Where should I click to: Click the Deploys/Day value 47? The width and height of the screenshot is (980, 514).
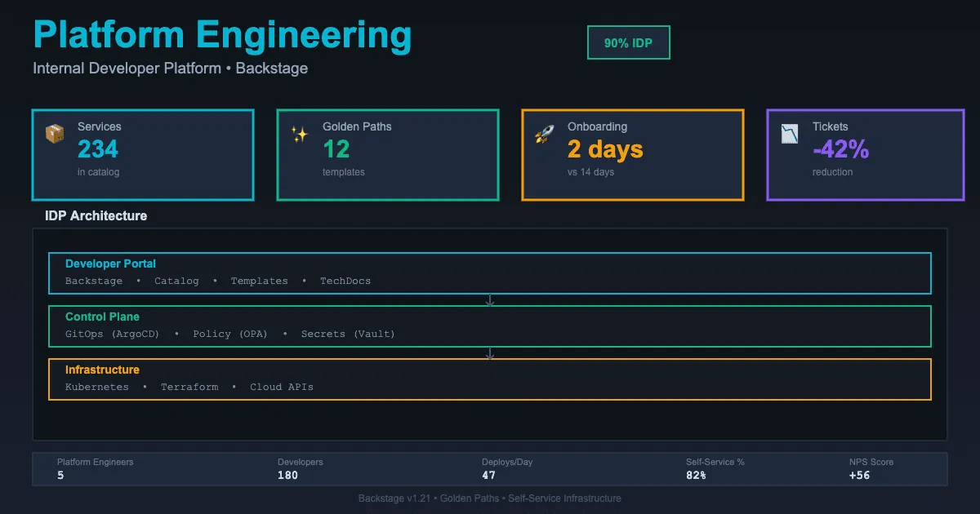click(x=488, y=476)
